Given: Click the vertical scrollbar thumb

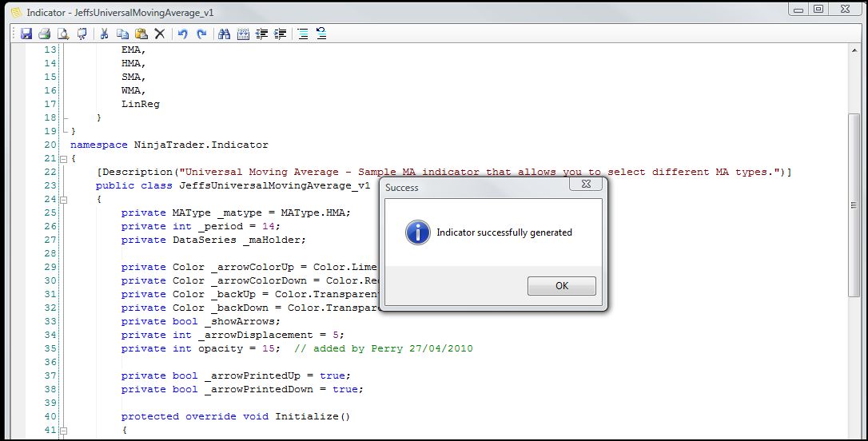Looking at the screenshot, I should pyautogui.click(x=854, y=205).
